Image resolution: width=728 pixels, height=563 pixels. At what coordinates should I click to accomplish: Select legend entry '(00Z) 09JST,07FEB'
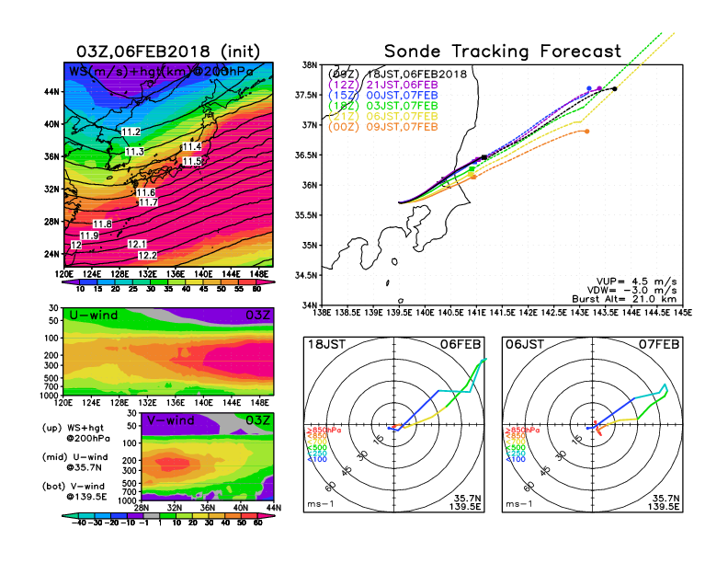[x=383, y=127]
